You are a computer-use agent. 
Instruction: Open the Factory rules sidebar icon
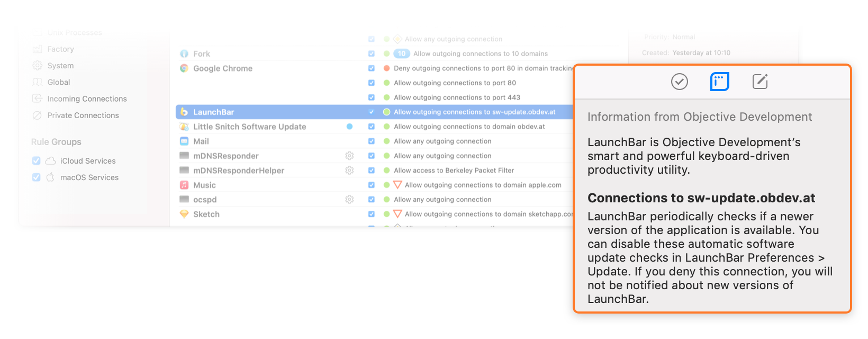(x=37, y=49)
